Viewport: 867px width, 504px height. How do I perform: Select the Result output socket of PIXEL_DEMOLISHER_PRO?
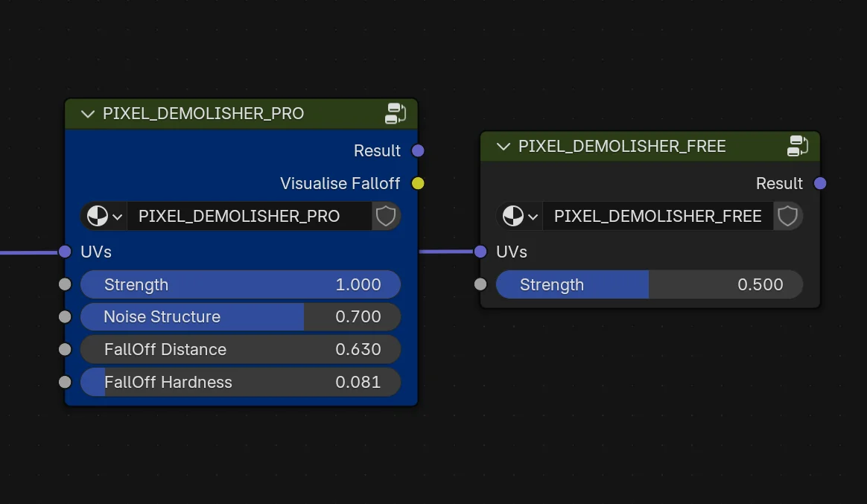[418, 150]
